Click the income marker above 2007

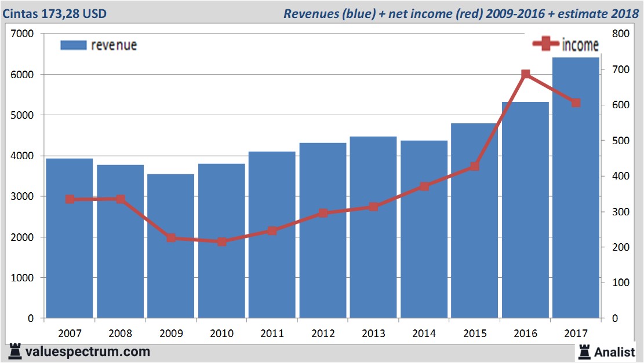[69, 199]
